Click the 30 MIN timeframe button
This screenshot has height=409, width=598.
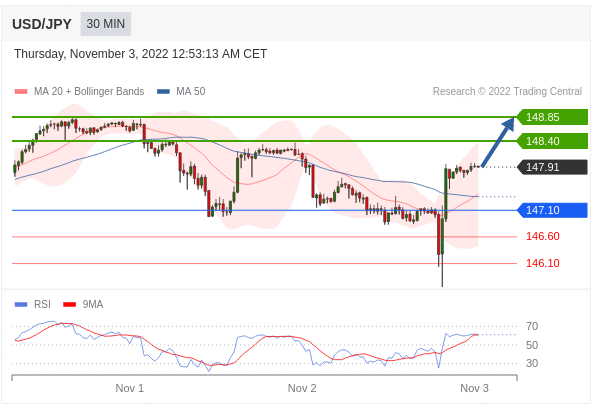click(106, 24)
